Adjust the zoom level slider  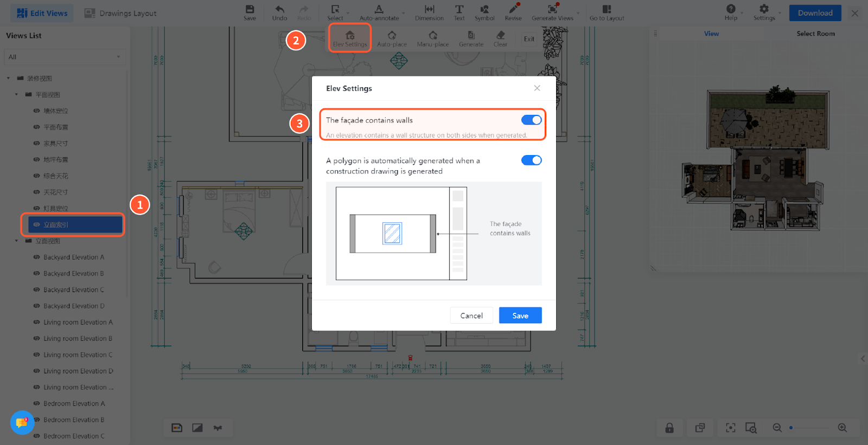click(x=792, y=428)
